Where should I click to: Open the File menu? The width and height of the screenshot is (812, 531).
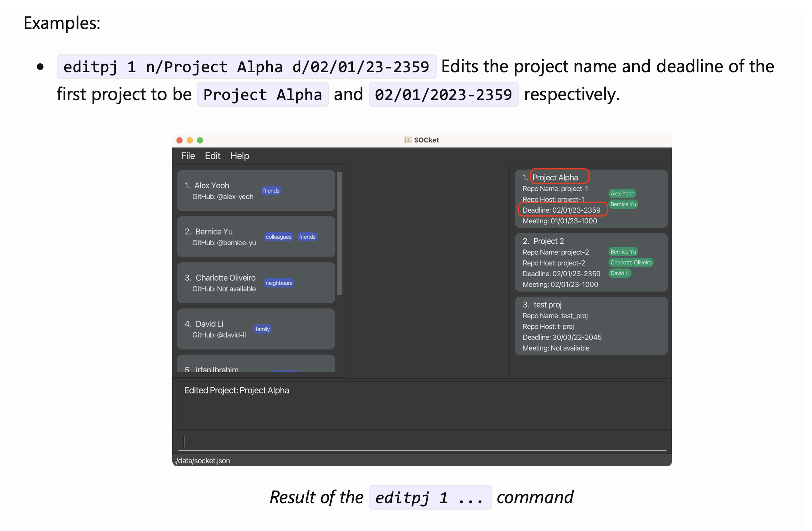click(188, 156)
